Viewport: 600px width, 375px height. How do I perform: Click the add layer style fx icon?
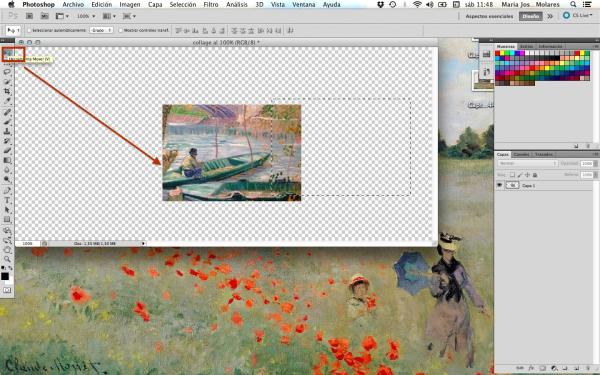click(531, 368)
